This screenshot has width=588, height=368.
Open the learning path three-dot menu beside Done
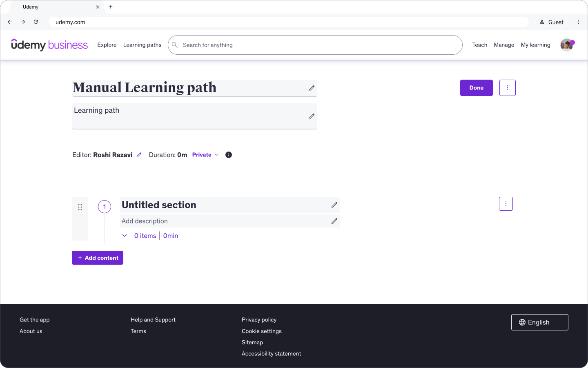[x=508, y=88]
